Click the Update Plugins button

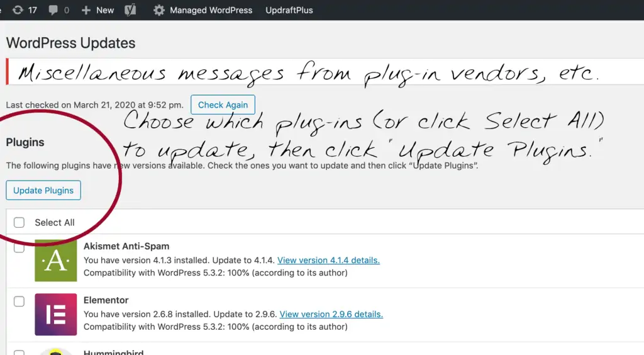coord(43,190)
